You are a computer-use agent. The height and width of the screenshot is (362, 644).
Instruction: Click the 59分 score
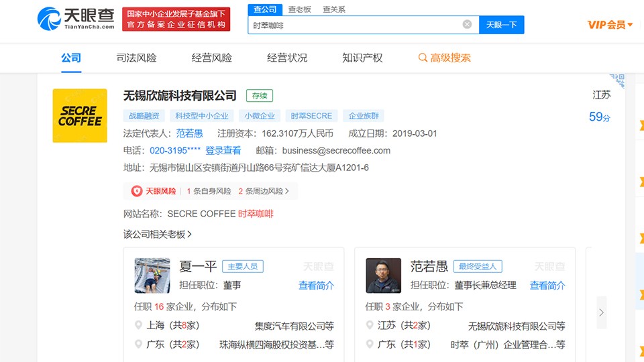600,117
